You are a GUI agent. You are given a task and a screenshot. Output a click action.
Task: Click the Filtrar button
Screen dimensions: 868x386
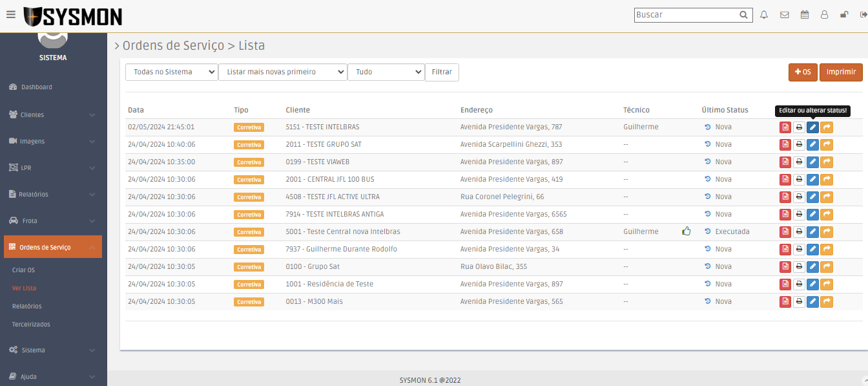coord(442,72)
